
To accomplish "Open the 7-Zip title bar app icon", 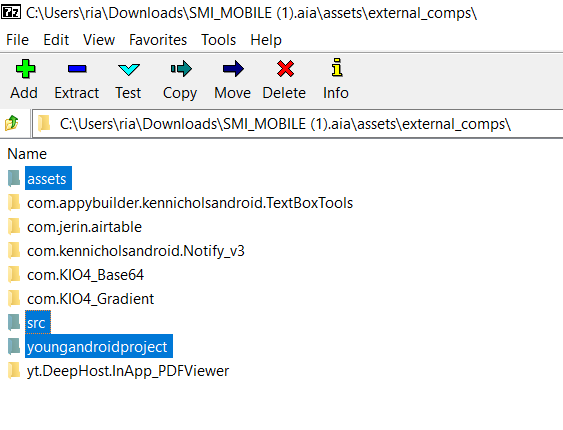I will [11, 13].
